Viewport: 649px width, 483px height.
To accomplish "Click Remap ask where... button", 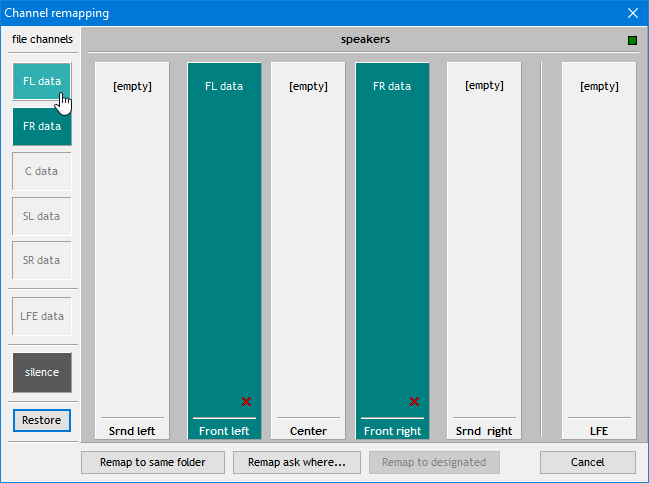I will coord(296,462).
